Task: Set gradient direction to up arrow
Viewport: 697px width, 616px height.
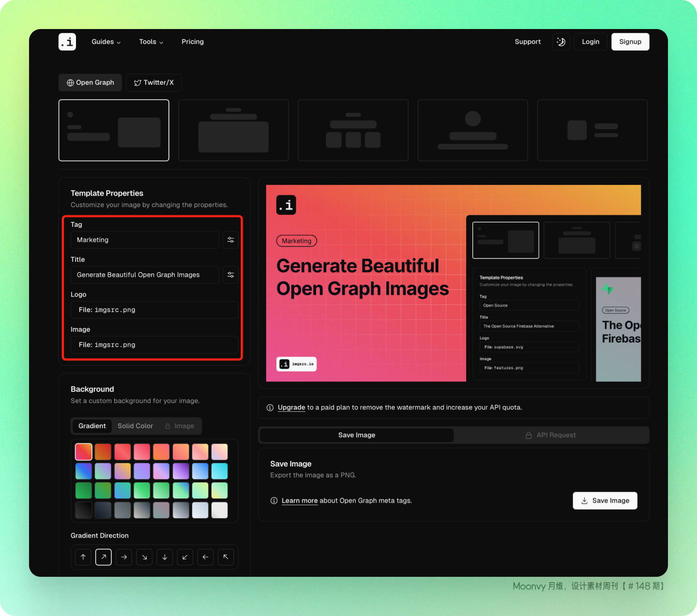Action: [x=83, y=557]
